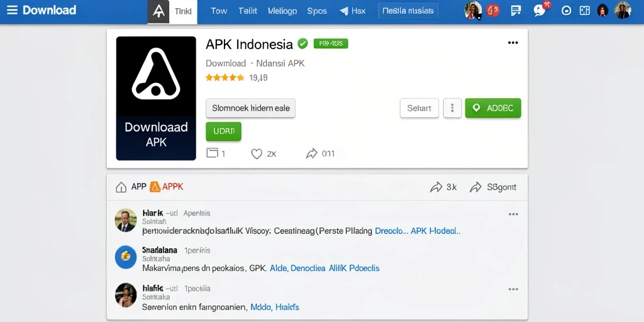Open the blue avatar of commenter Snarlalana
Viewport: 644px width, 322px height.
126,257
